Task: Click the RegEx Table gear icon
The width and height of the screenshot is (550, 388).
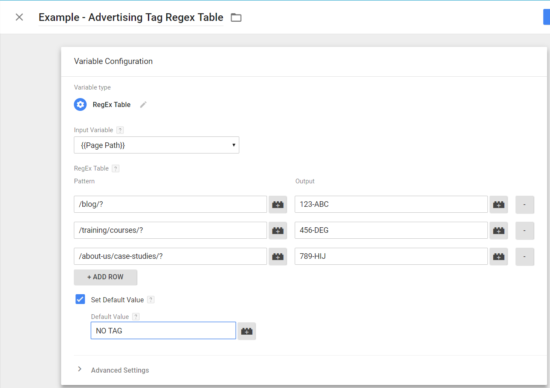Action: [x=80, y=105]
